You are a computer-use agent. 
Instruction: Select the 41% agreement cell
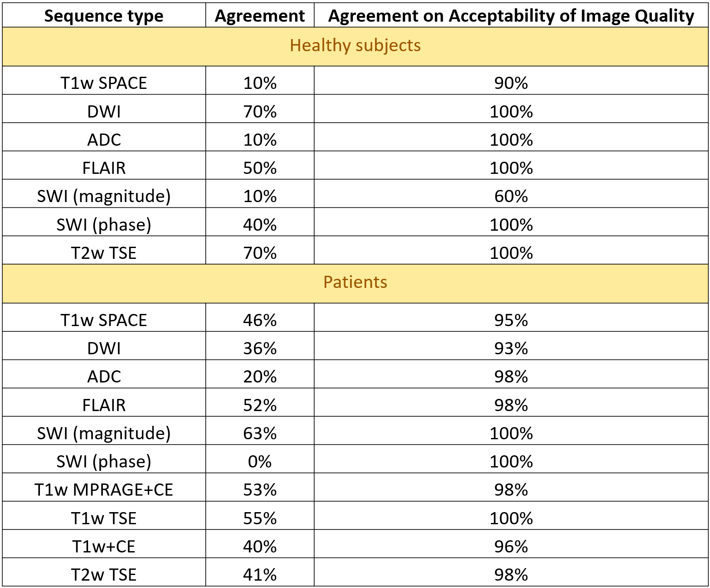pos(260,575)
